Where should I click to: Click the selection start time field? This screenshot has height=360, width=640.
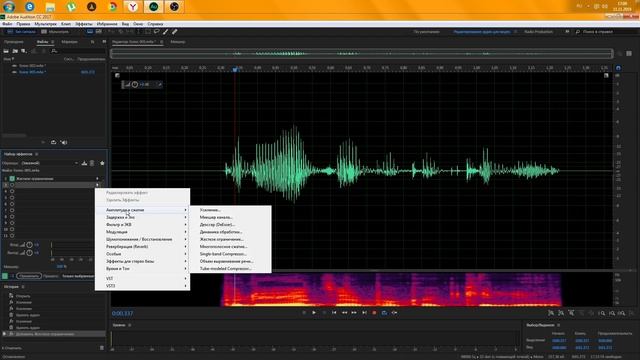coord(559,340)
